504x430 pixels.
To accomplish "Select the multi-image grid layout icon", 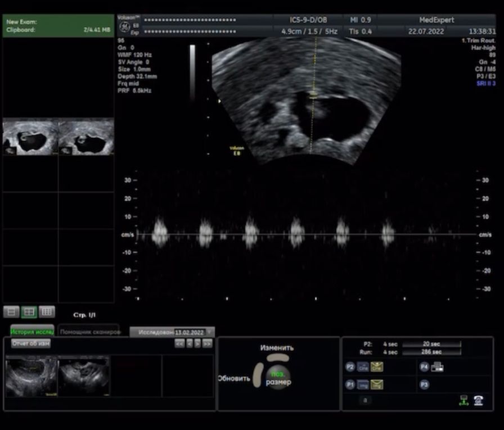I will (47, 311).
